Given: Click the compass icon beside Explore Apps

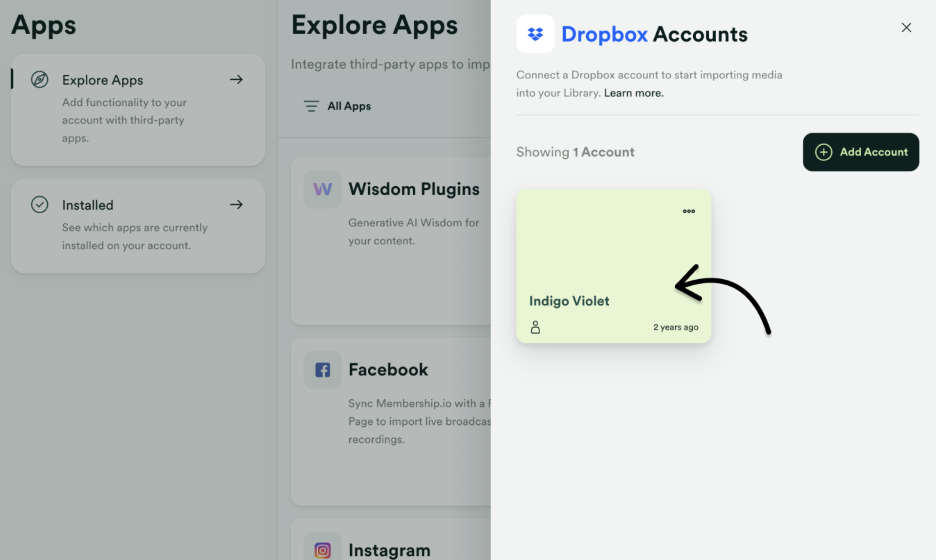Looking at the screenshot, I should (39, 80).
